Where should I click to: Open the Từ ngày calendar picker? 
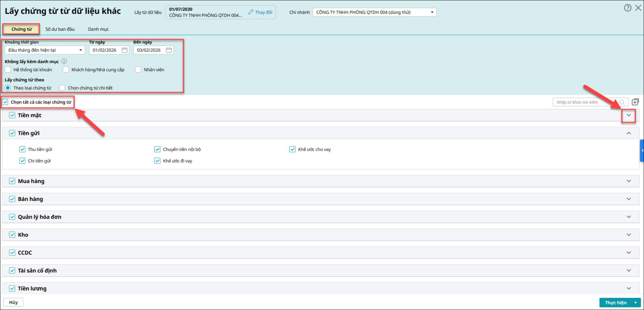pos(125,50)
